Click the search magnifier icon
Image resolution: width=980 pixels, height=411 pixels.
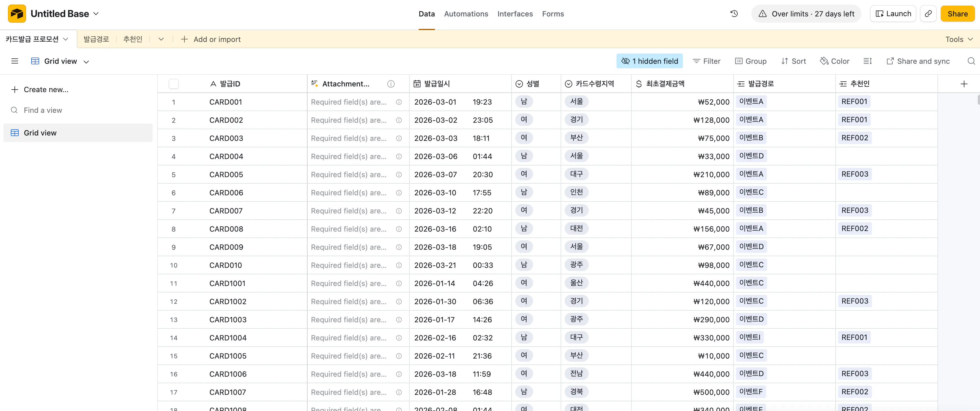[x=971, y=61]
